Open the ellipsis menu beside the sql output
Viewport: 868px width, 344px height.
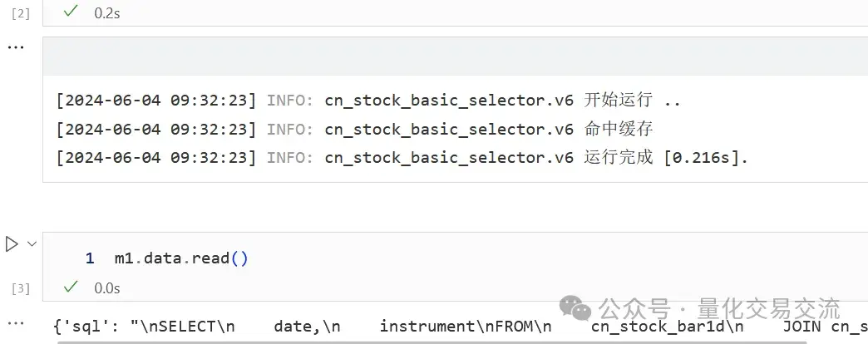[16, 323]
